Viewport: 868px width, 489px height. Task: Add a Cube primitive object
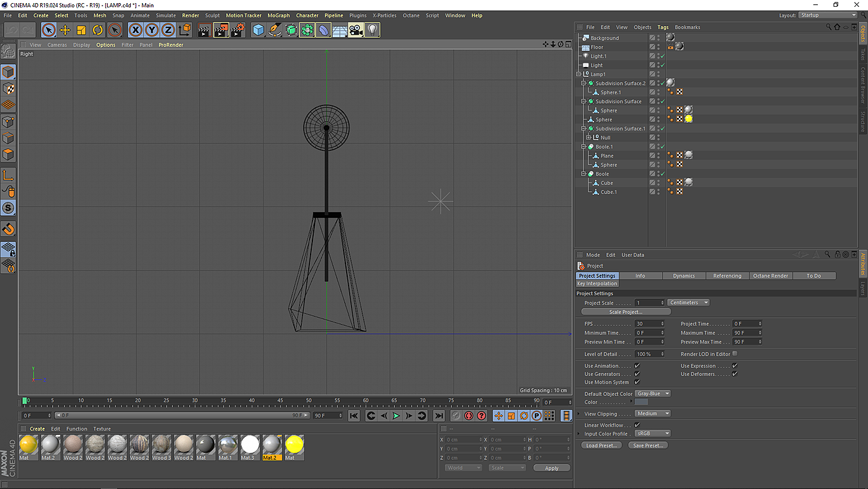(x=259, y=30)
